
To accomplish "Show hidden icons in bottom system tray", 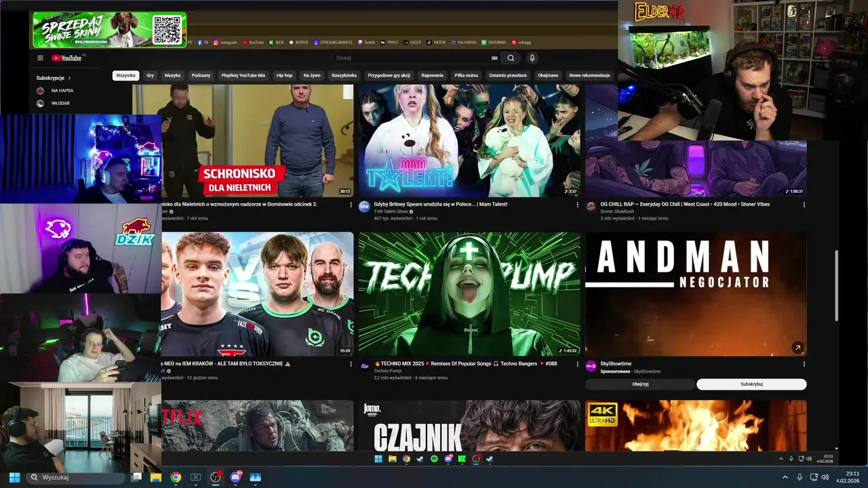I will coord(785,477).
